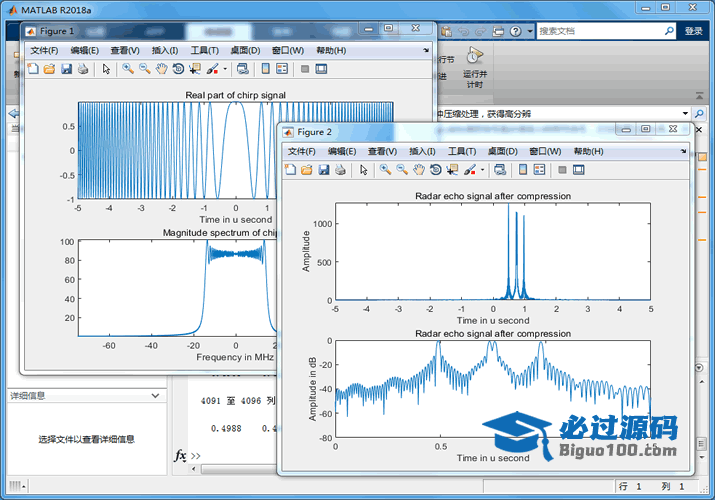Select Brush data tool in Figure 1
715x500 pixels.
[212, 69]
